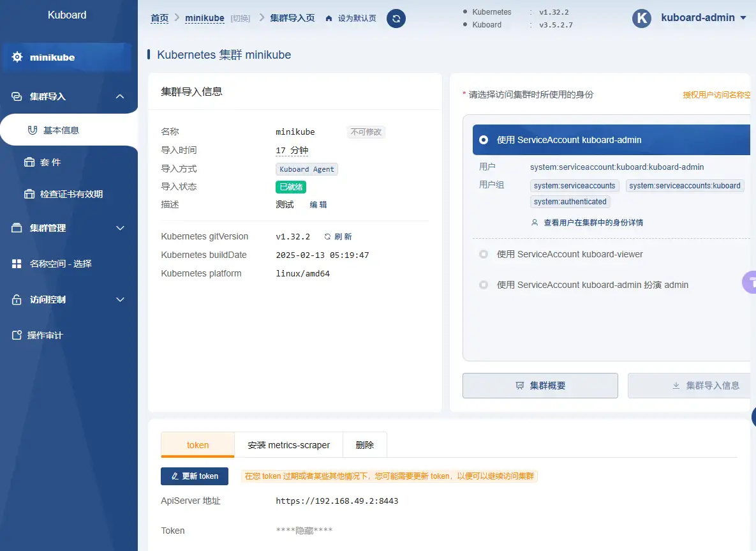This screenshot has height=551, width=756.
Task: Click the buildDate value 2025-02-13 05:19:47
Action: pos(322,255)
